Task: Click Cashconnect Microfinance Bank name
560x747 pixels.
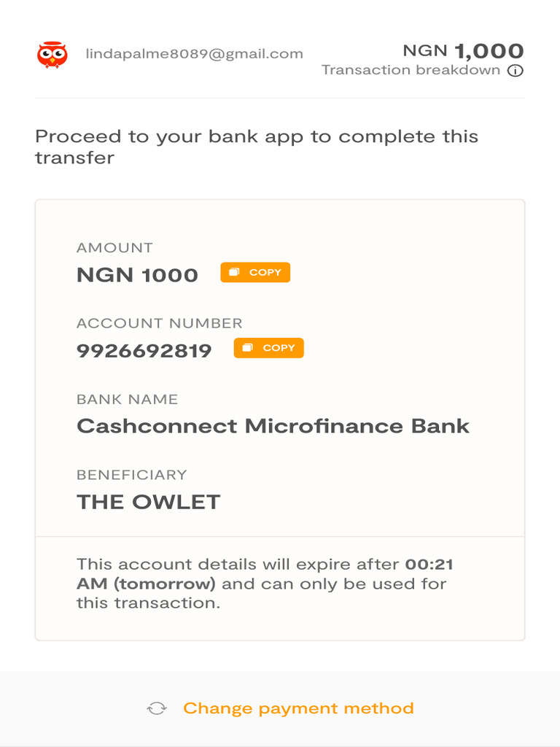Action: [x=273, y=426]
